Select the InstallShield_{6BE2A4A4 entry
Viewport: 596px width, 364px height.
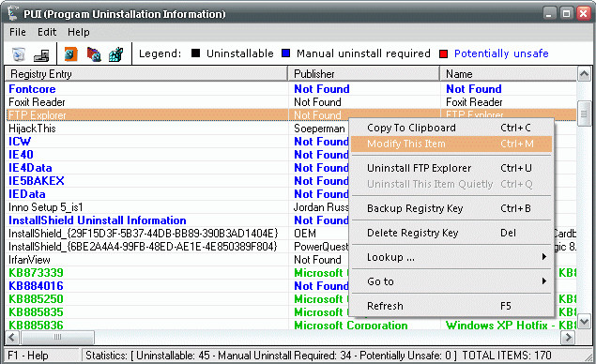[x=143, y=247]
